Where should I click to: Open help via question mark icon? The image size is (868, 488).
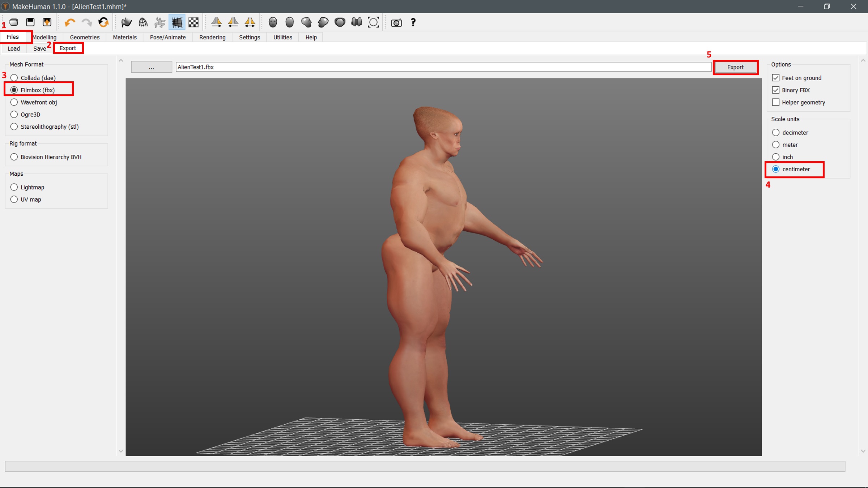[x=413, y=22]
